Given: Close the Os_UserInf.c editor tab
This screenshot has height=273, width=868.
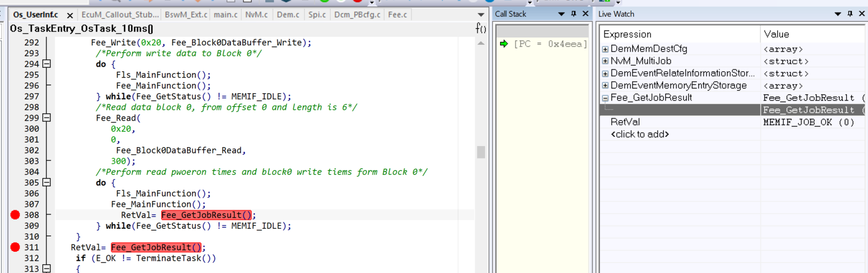Looking at the screenshot, I should 70,16.
